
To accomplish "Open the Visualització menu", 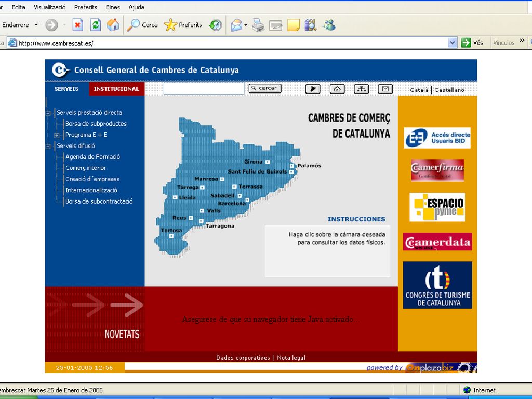I will (x=50, y=7).
